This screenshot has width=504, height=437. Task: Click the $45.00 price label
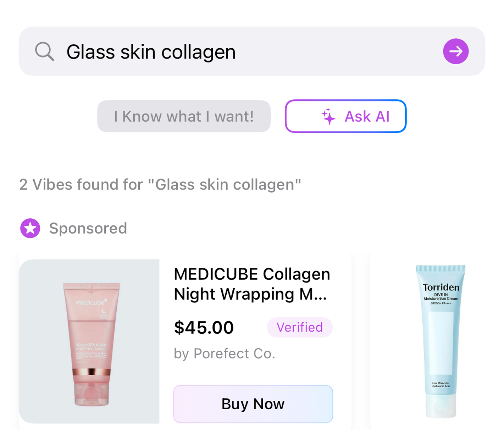[204, 327]
